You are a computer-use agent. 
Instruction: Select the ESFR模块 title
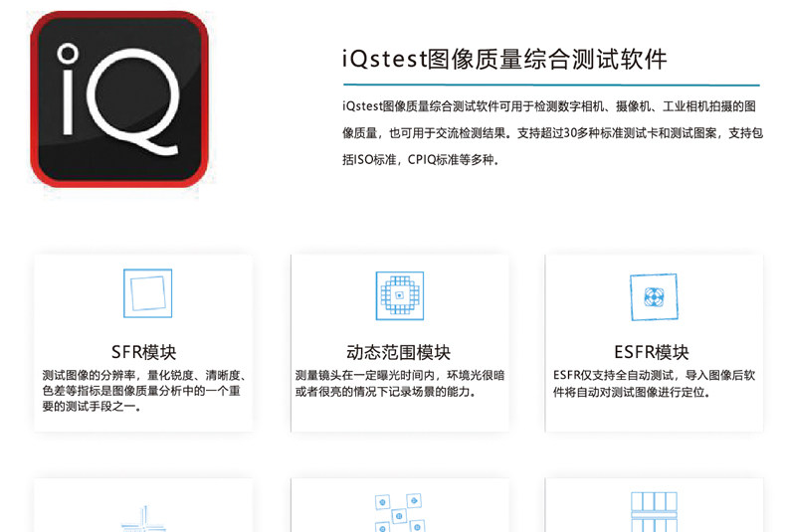point(652,352)
